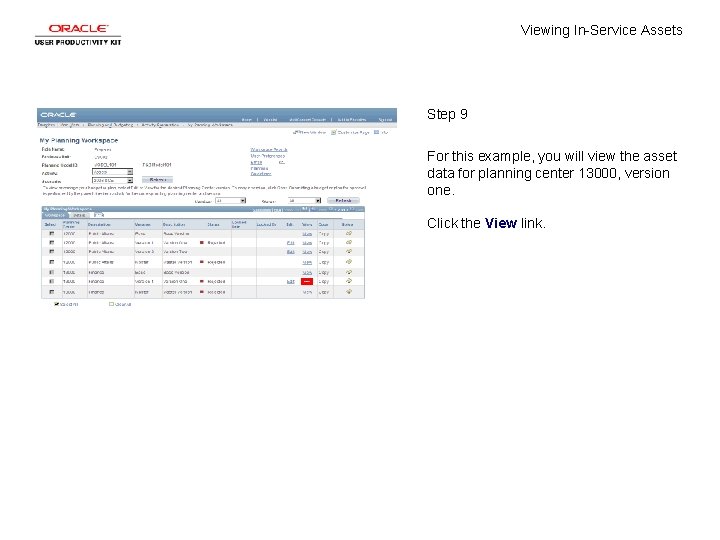Tick checkbox for Public Affairs Version 2 row
The image size is (720, 540).
[x=51, y=251]
